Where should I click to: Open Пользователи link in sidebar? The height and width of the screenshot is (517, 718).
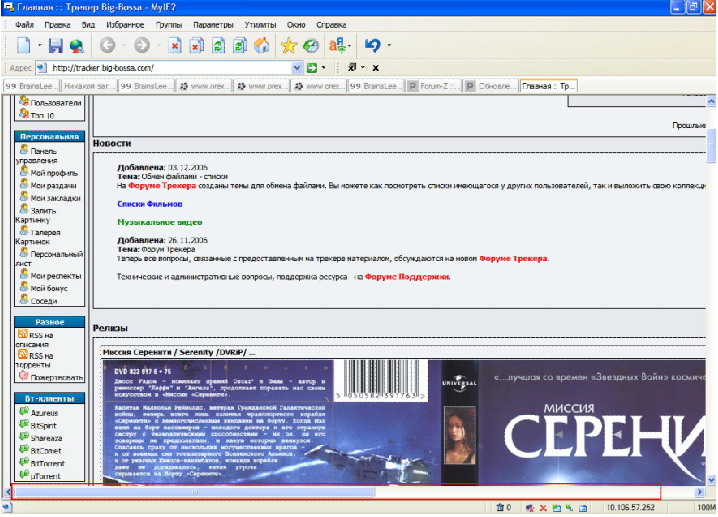click(56, 103)
